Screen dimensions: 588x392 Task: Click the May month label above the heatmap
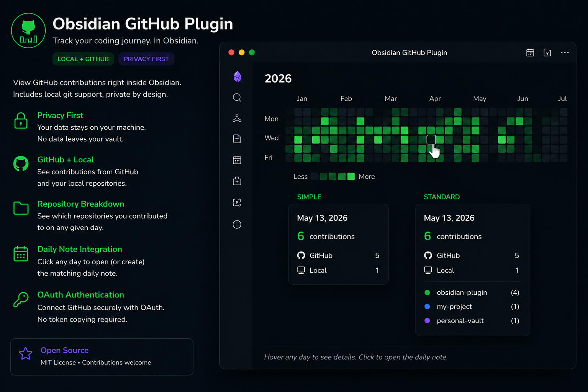click(x=480, y=98)
